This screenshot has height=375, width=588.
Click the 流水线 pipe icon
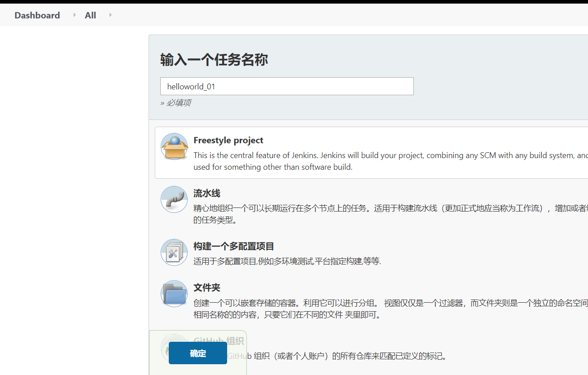174,199
